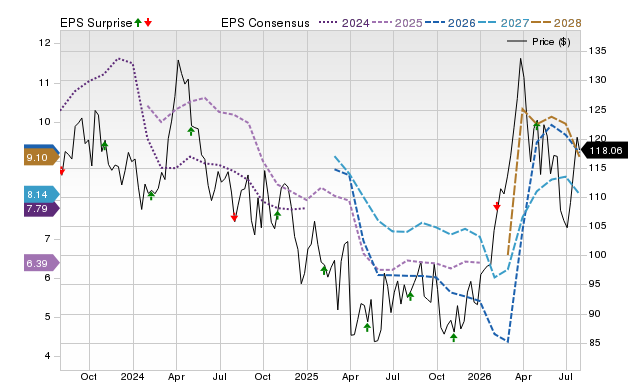
Task: Click the 7 label on left EPS axis
Action: (47, 239)
